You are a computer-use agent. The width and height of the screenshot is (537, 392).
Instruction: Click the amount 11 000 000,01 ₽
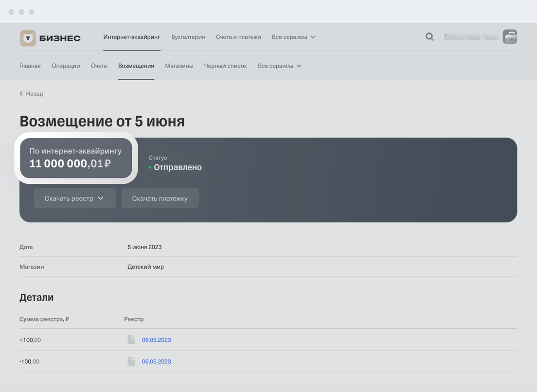(x=70, y=163)
